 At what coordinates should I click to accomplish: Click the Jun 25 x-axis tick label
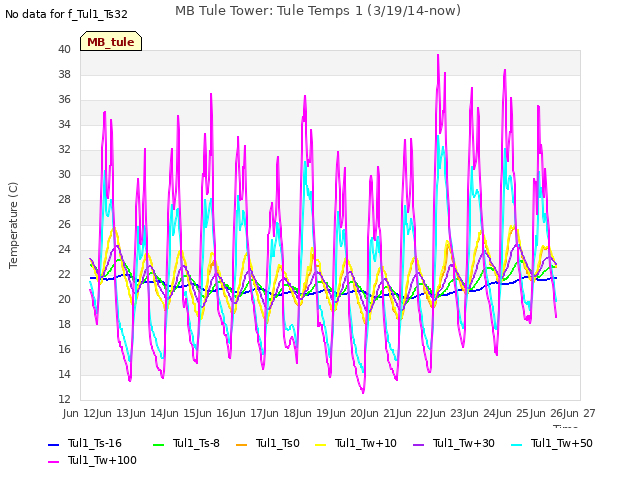pos(514,413)
